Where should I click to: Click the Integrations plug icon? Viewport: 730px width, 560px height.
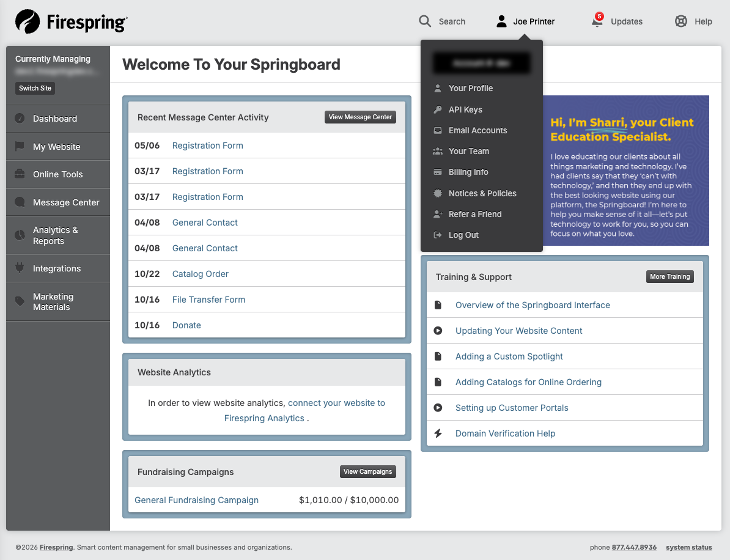[x=20, y=268]
